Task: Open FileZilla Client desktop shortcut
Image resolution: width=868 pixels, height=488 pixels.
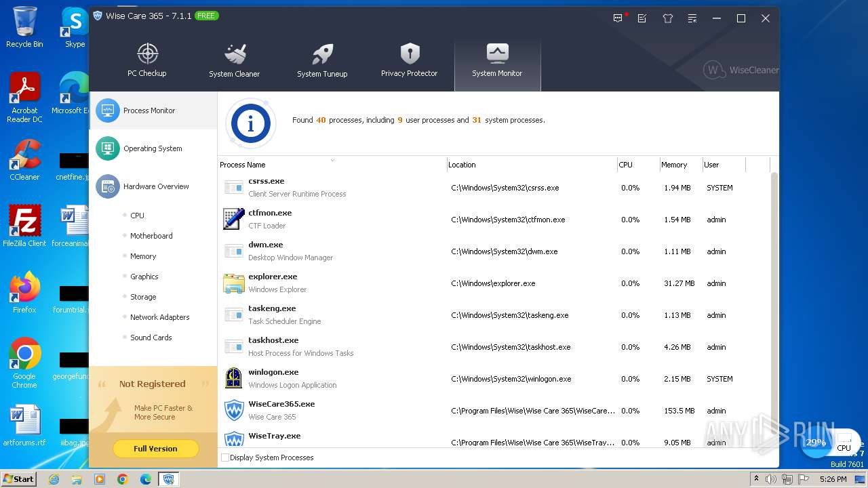Action: pos(24,226)
